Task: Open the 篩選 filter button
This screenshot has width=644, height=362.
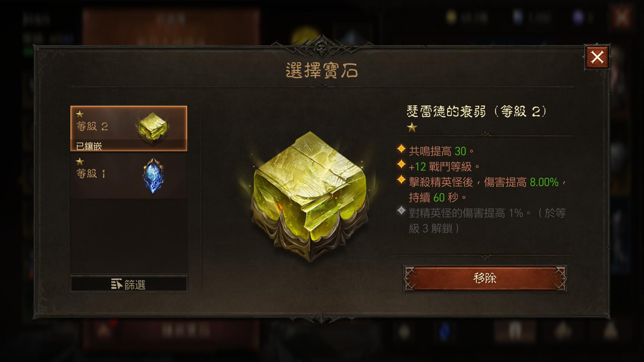Action: click(x=129, y=284)
